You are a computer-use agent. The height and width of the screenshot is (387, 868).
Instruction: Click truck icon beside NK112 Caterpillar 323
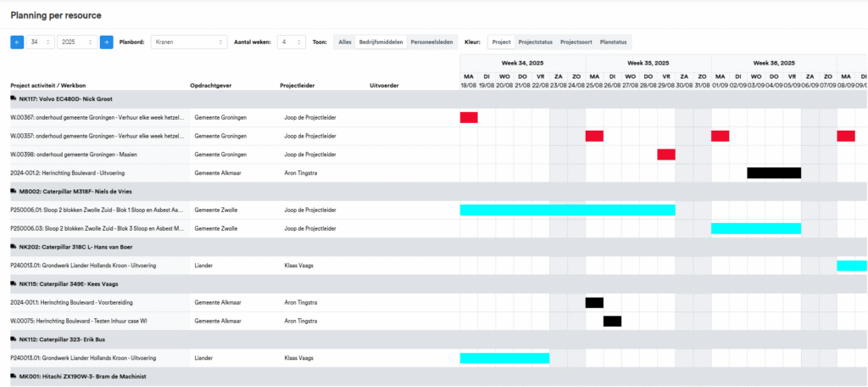point(13,339)
